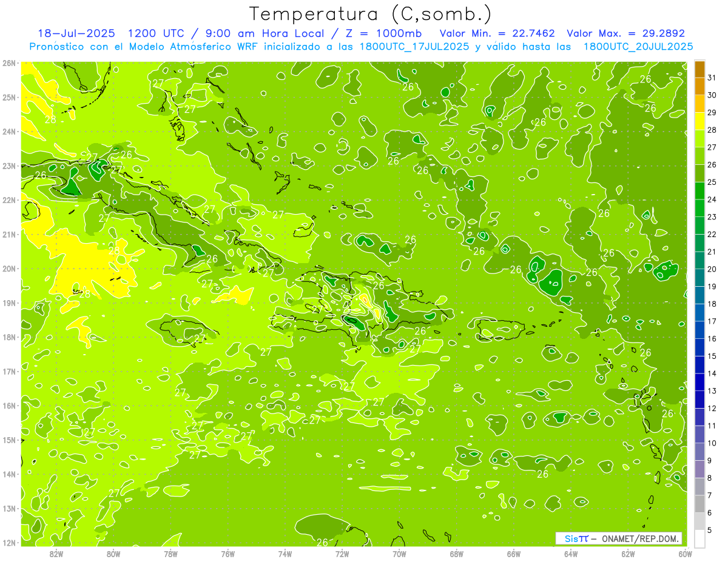Click the latitude axis label '23N'
The width and height of the screenshot is (728, 562).
pos(8,166)
